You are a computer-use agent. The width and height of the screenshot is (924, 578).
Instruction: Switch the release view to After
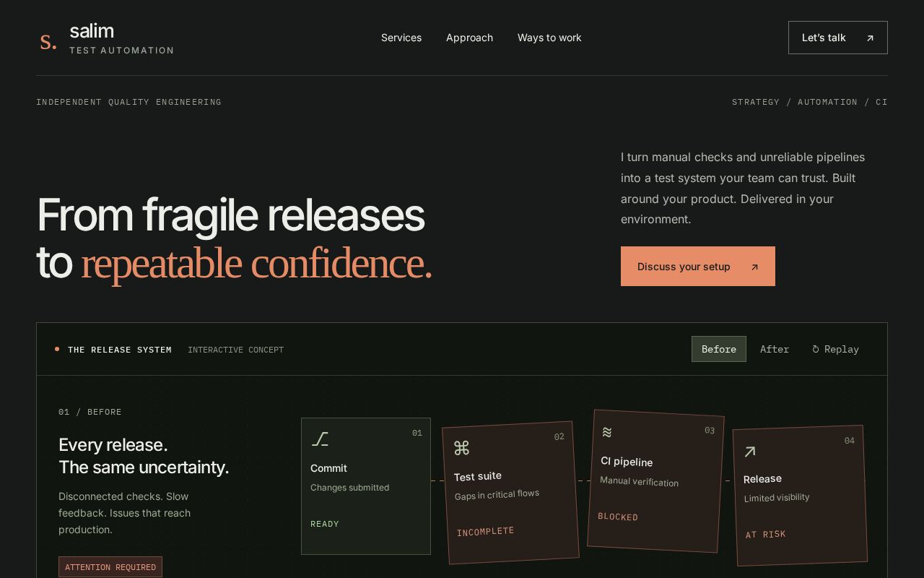[775, 349]
